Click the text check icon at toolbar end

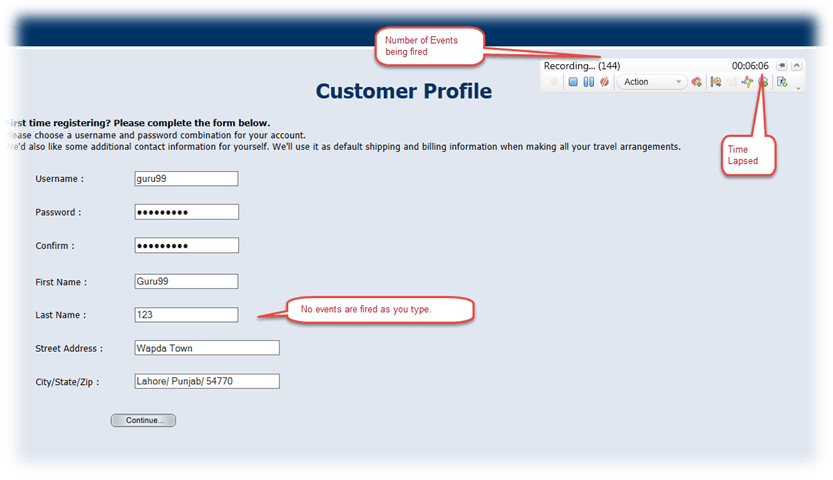(x=782, y=82)
